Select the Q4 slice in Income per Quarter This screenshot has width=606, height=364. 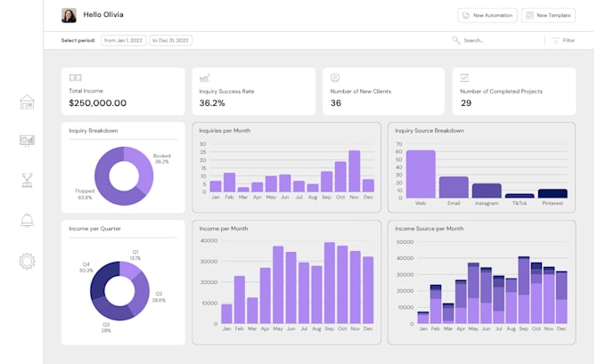click(99, 280)
